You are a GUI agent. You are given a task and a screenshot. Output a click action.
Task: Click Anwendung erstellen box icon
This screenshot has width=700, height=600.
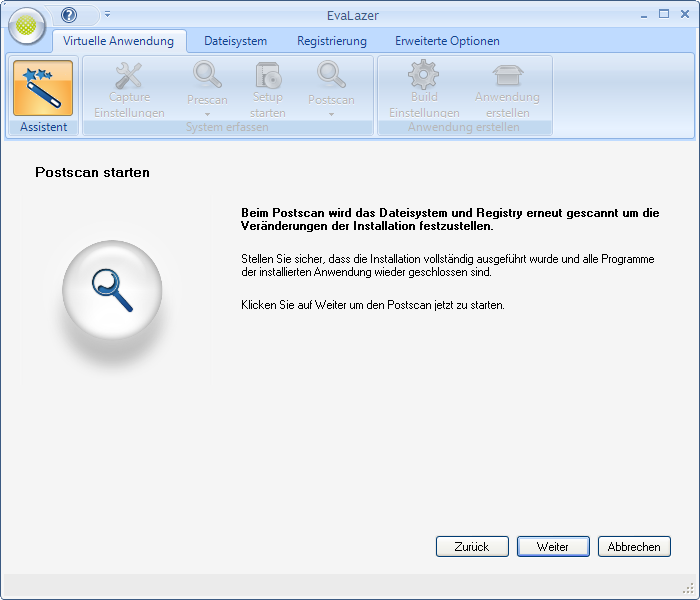click(x=507, y=75)
